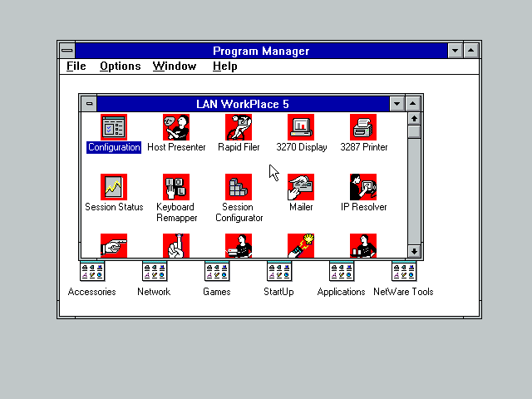Image resolution: width=532 pixels, height=399 pixels.
Task: Click the pointing hand icon in bottom row
Action: pos(114,245)
